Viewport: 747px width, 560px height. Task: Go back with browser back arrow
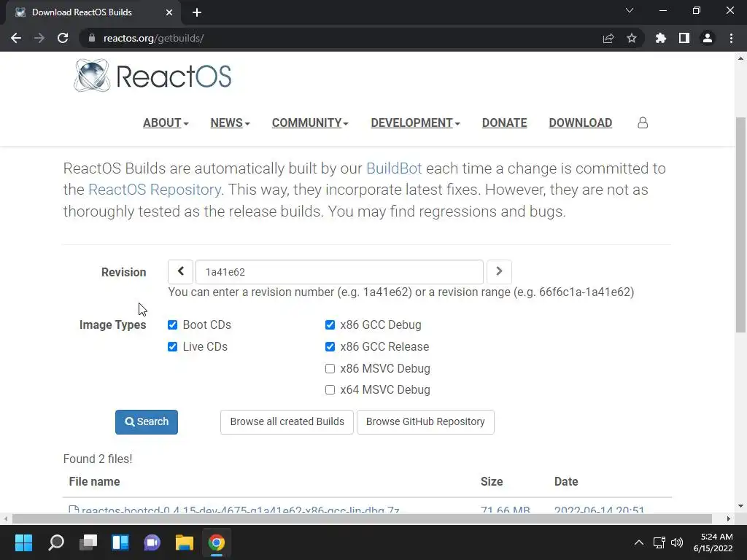16,38
